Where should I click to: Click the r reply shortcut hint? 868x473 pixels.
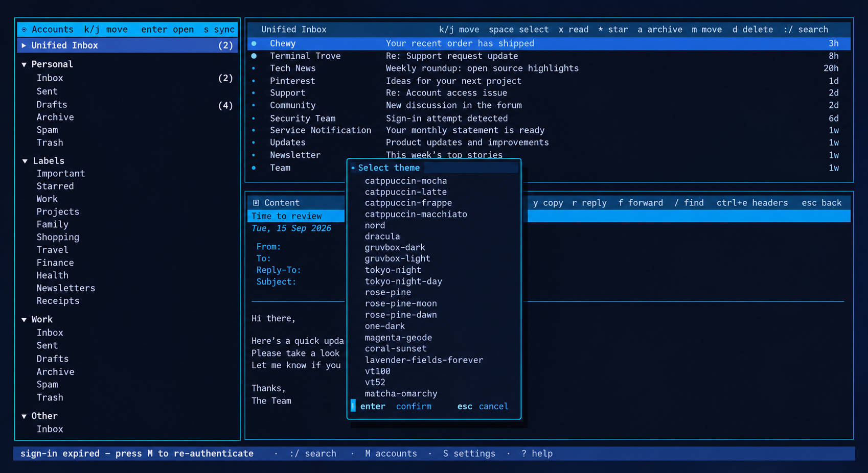[589, 203]
